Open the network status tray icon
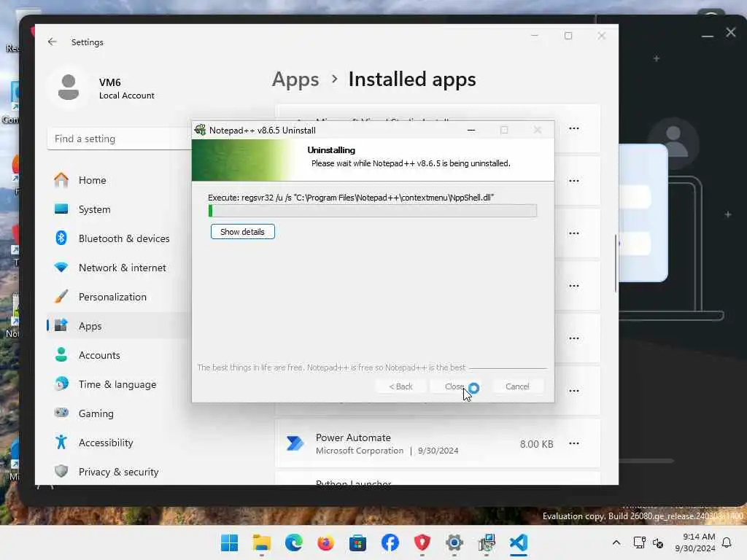Screen dimensions: 747x560 click(639, 542)
